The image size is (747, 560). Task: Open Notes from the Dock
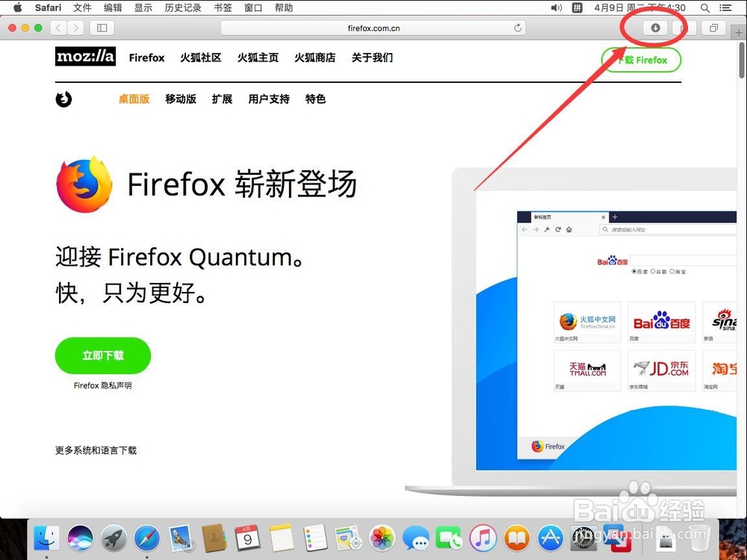tap(282, 538)
